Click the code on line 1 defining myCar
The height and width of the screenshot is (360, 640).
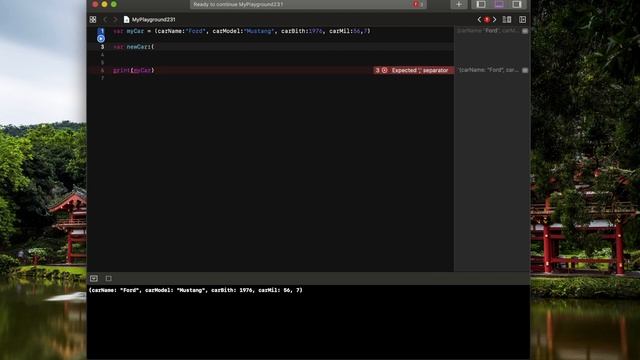click(242, 31)
